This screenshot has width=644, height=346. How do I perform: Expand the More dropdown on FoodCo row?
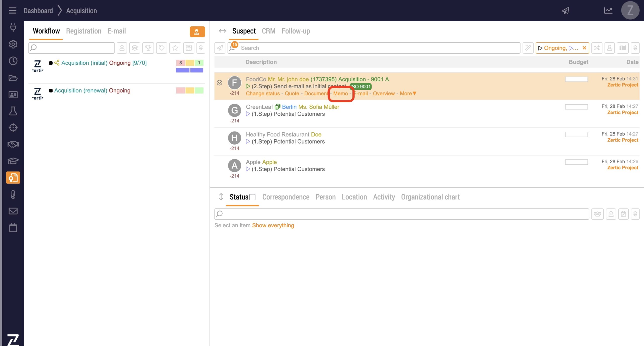click(x=408, y=94)
